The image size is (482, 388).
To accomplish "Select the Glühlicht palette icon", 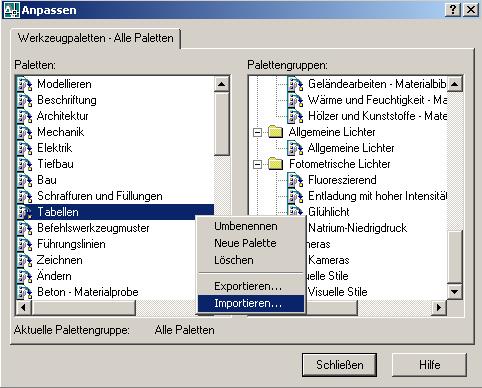I will [x=295, y=211].
